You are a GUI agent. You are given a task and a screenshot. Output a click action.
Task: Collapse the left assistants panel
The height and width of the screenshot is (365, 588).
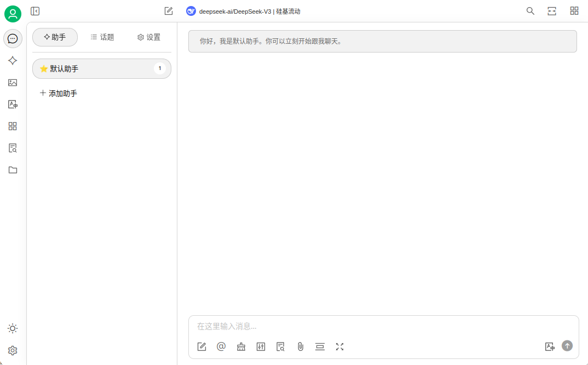35,11
